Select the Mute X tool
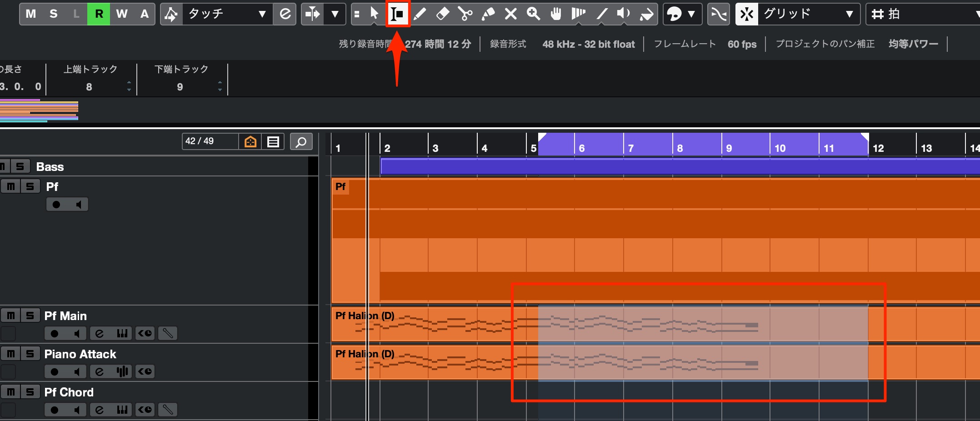The height and width of the screenshot is (421, 980). pos(510,14)
